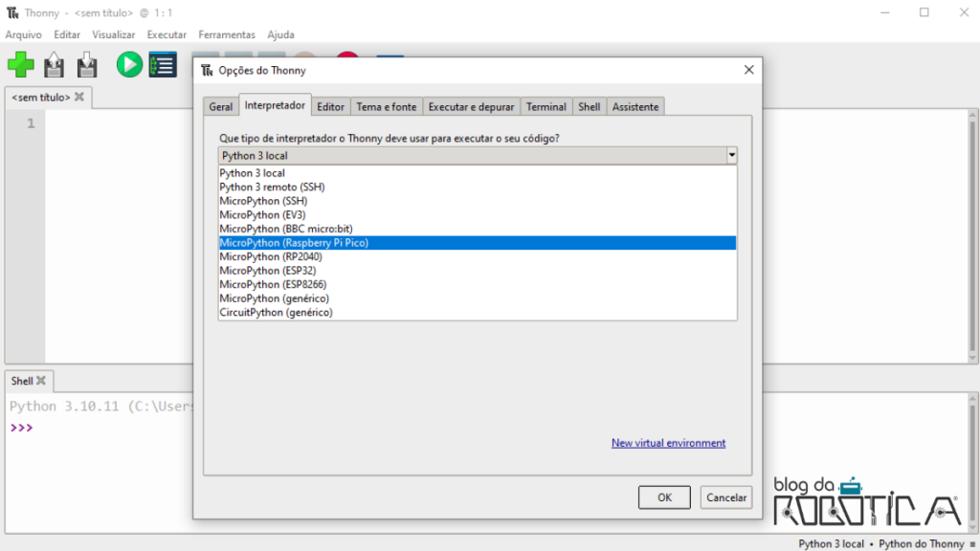Collapse the interpreter type dropdown arrow

click(731, 155)
